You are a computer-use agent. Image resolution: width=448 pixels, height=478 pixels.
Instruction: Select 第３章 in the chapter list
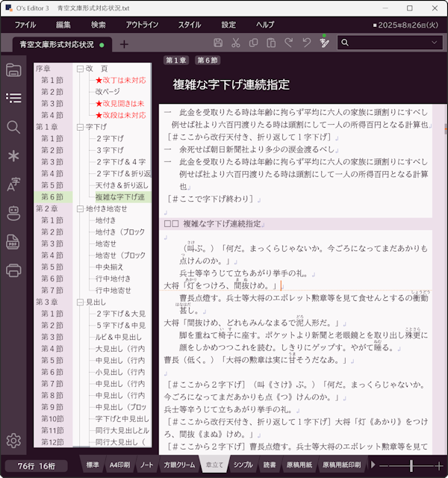point(47,302)
